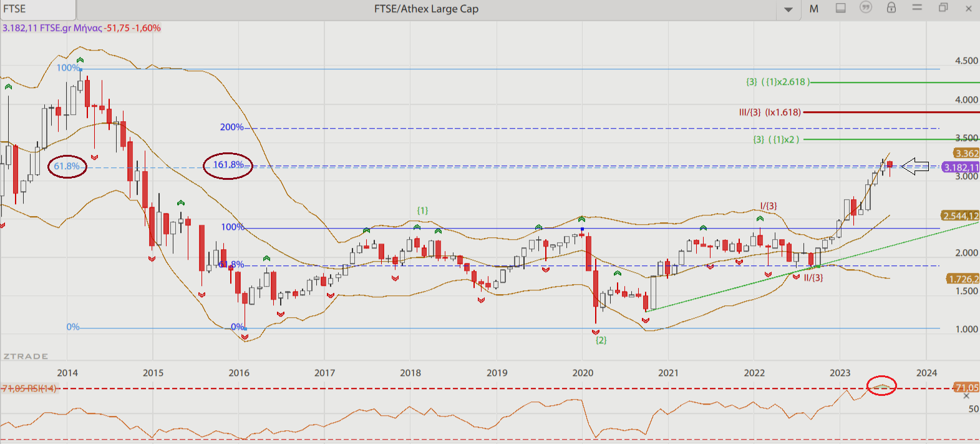Image resolution: width=980 pixels, height=444 pixels.
Task: Click the 2014 year label on time axis
Action: coord(67,373)
